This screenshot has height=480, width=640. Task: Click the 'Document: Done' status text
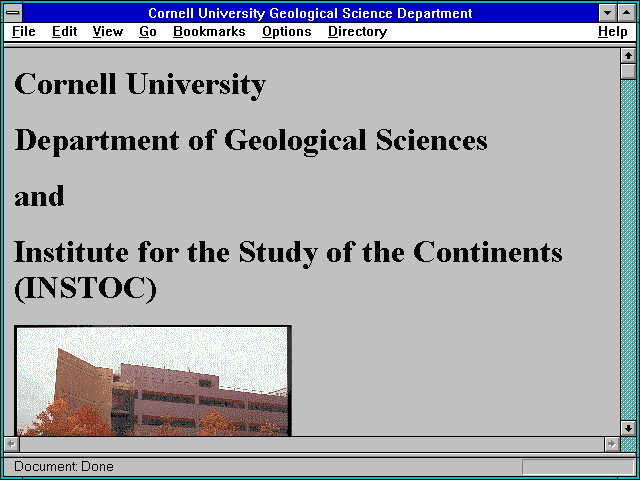64,466
